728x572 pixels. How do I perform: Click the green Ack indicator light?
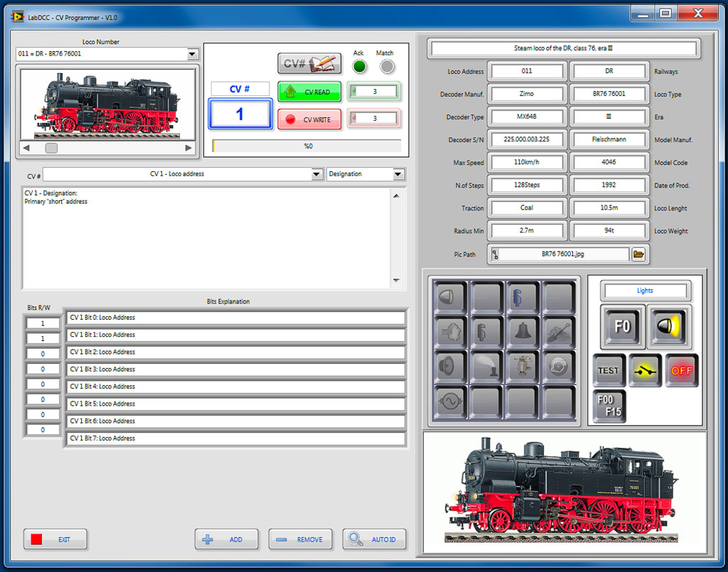(359, 66)
